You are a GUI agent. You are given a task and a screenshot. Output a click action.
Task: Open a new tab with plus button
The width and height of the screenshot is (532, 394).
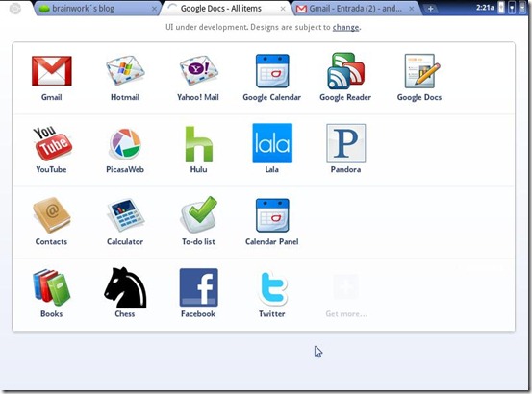click(x=430, y=9)
